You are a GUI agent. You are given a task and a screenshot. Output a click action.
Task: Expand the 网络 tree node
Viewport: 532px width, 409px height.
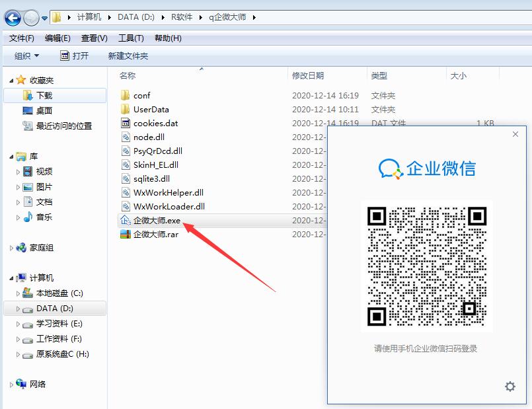click(x=11, y=385)
